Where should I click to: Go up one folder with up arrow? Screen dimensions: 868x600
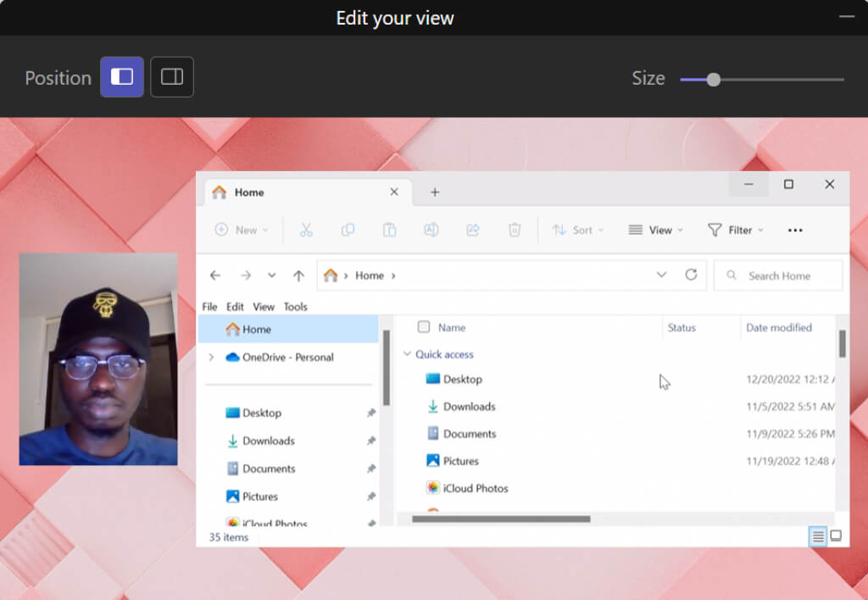coord(298,275)
